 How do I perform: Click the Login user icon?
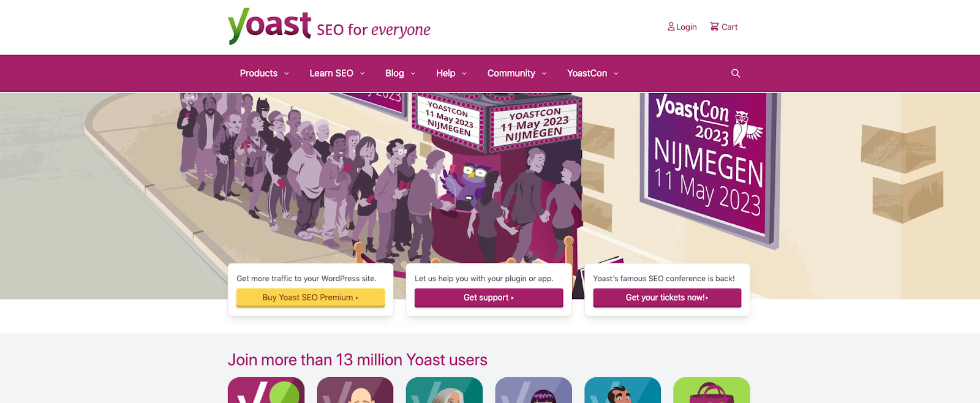tap(671, 26)
